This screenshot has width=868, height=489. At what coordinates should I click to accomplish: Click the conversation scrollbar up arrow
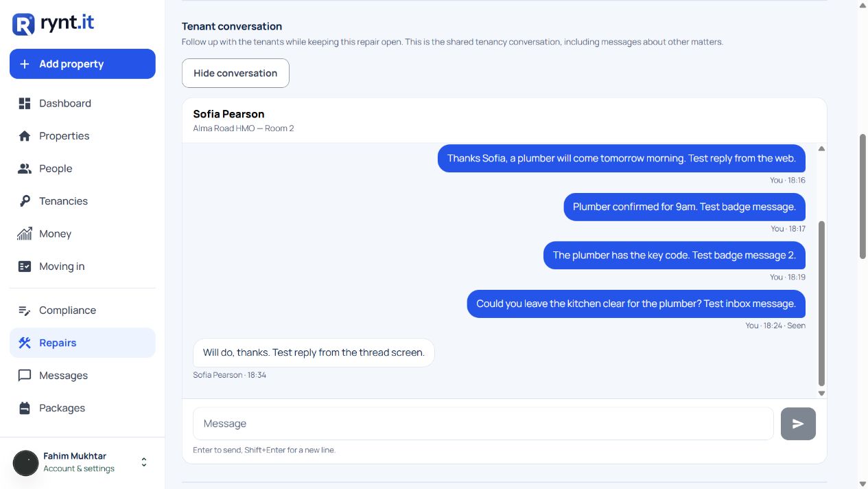[x=821, y=148]
